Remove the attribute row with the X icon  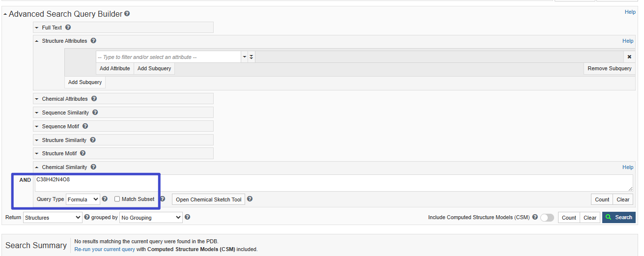tap(629, 57)
